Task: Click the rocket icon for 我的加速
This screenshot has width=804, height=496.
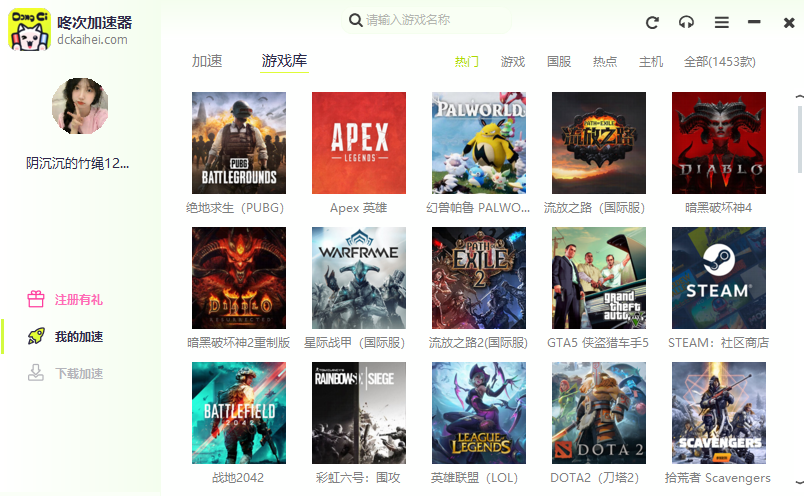Action: click(36, 336)
